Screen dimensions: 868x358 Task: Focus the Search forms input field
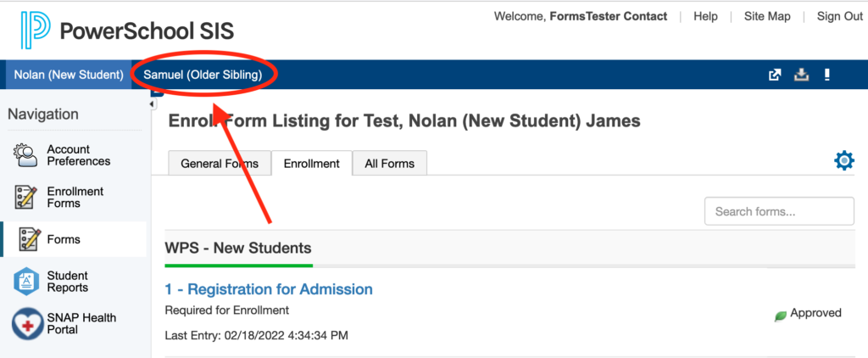tap(779, 211)
